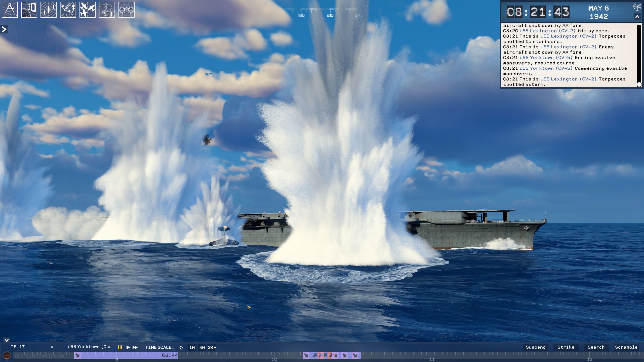Click the message log scrollbar handle
Image resolution: width=644 pixels, height=362 pixels.
[x=639, y=84]
